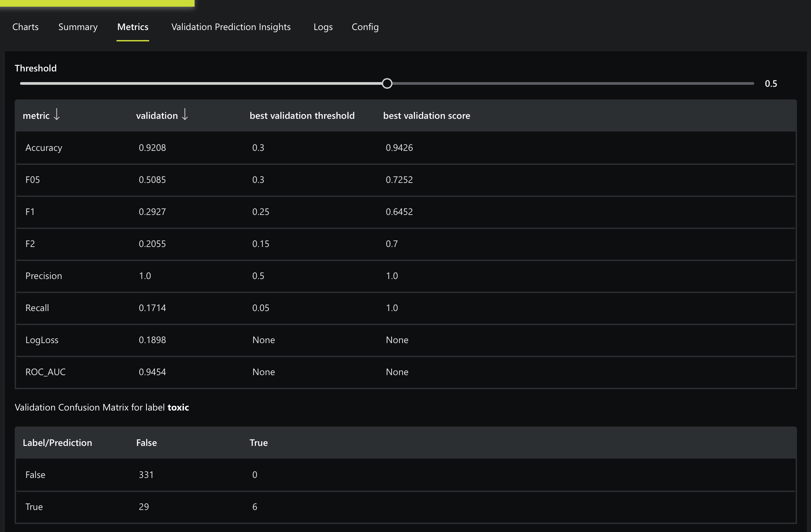Click the best validation threshold header
The height and width of the screenshot is (532, 811).
[x=302, y=115]
